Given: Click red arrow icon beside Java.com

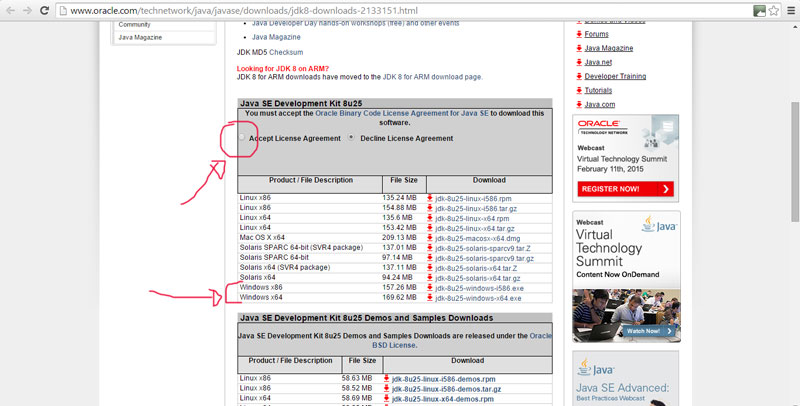Looking at the screenshot, I should pos(579,104).
